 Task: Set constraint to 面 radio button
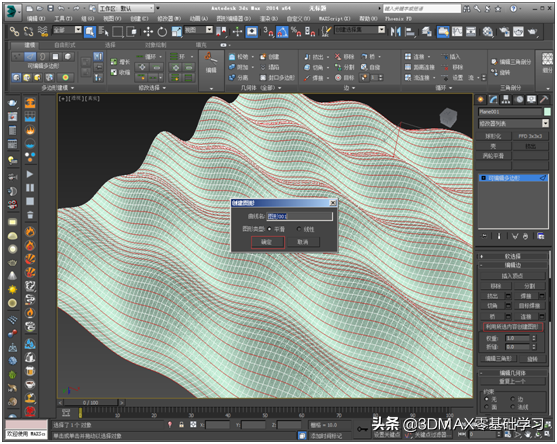(487, 407)
